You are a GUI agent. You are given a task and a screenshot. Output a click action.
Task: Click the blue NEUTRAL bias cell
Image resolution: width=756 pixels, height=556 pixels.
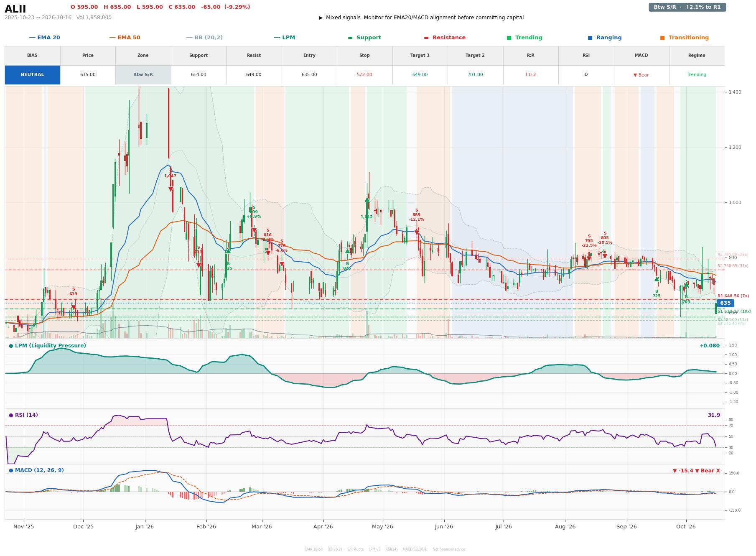click(x=32, y=75)
